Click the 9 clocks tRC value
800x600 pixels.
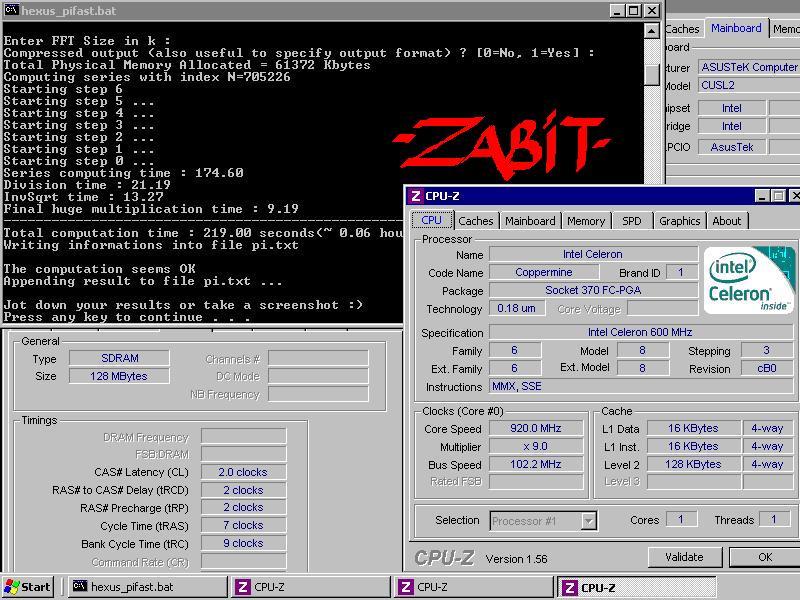(x=243, y=543)
